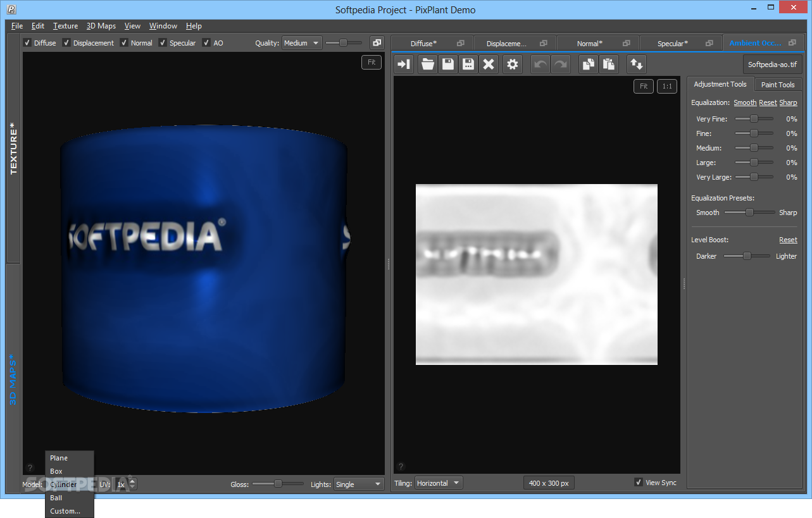Copy the map with the copy icon

point(589,64)
